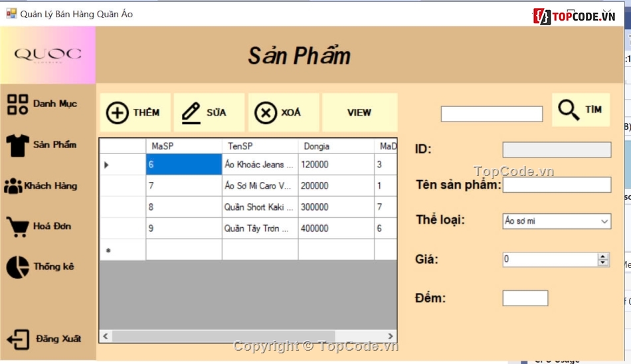The image size is (631, 364).
Task: Select the Sản Phẩm shirt icon
Action: [x=18, y=145]
